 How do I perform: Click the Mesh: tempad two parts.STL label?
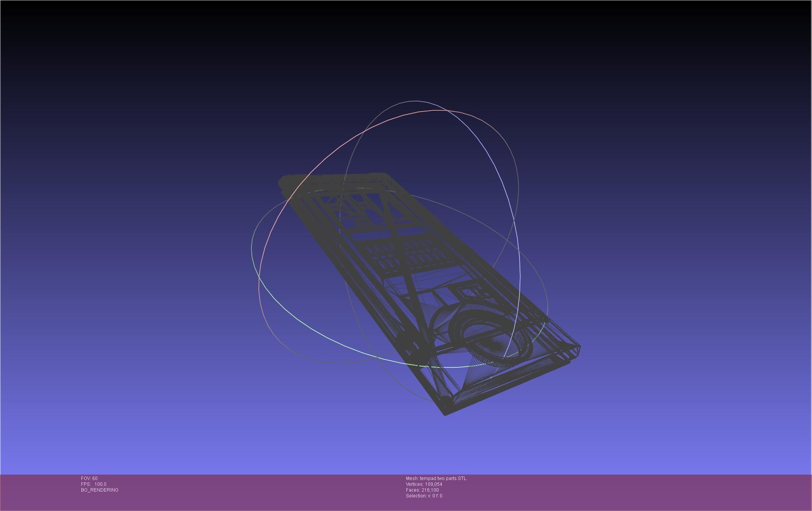436,478
